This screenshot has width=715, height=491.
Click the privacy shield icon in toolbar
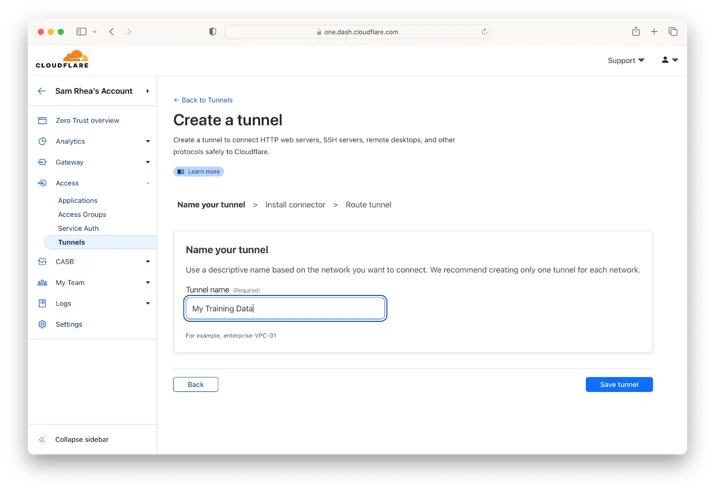(212, 32)
